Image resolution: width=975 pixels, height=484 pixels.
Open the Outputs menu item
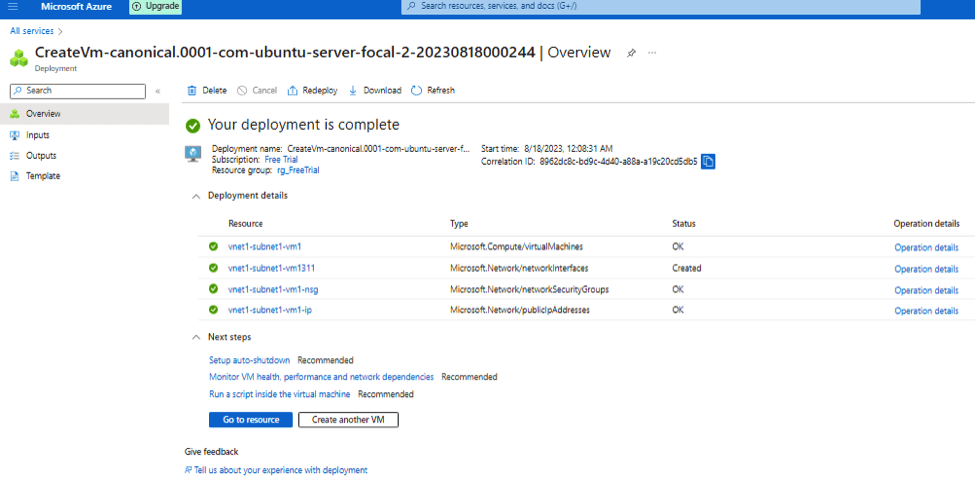[x=41, y=156]
